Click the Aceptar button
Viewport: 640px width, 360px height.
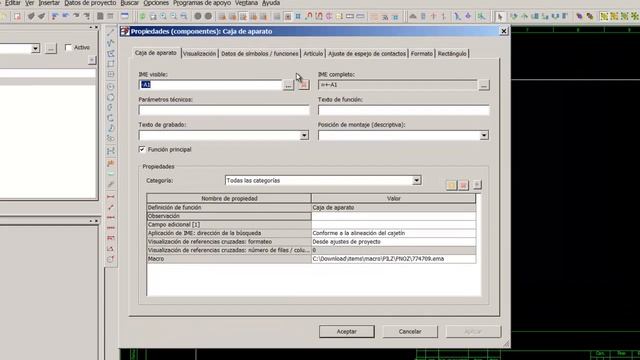[x=347, y=331]
